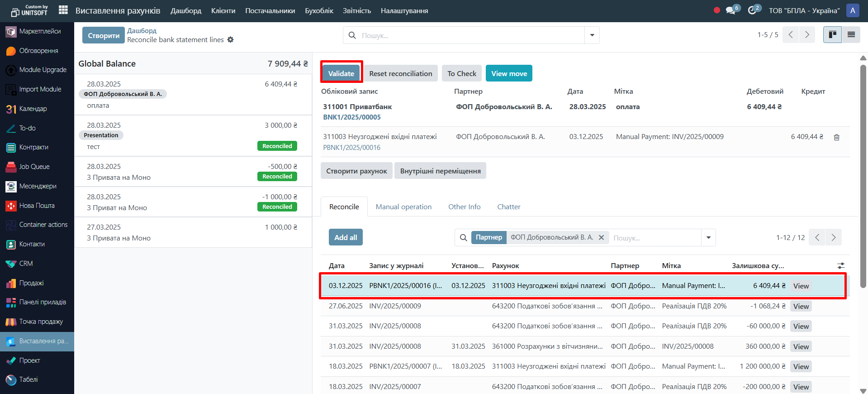This screenshot has height=394, width=868.
Task: Open the Бухоблік menu
Action: coord(319,11)
